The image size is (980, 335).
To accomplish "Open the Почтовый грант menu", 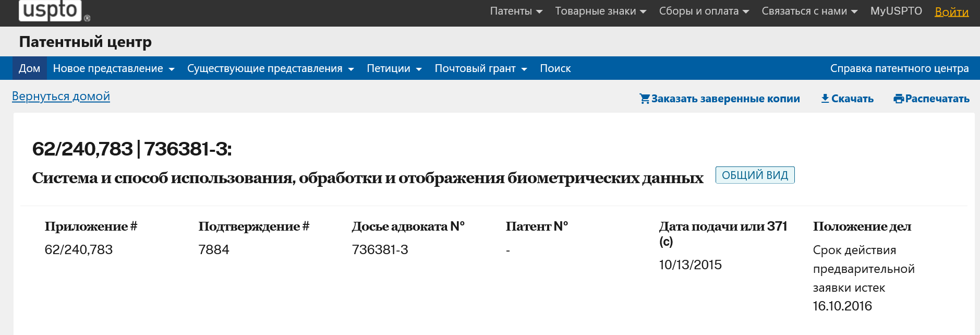I will point(481,68).
